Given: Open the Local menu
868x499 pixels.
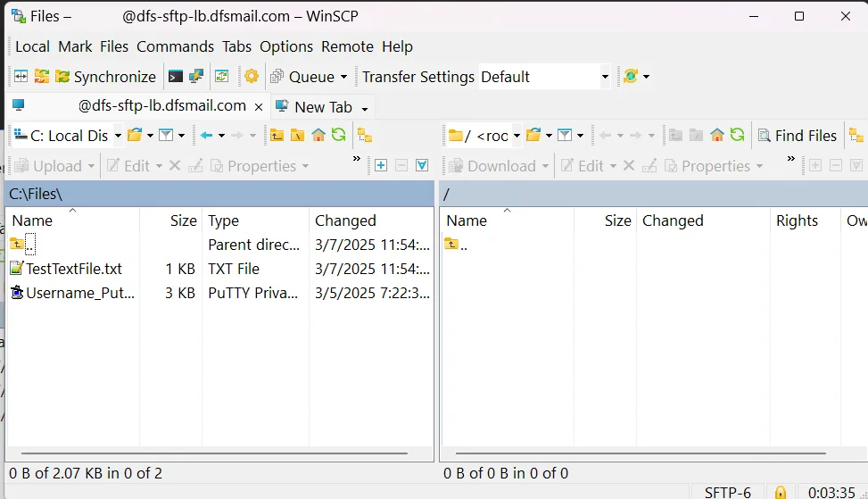Looking at the screenshot, I should (33, 46).
